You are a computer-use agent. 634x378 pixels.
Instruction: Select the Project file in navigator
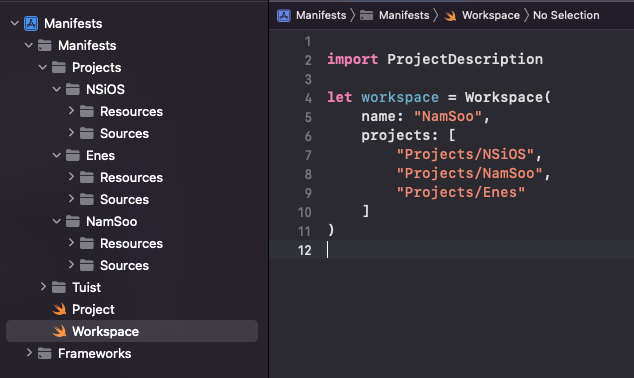point(132,309)
